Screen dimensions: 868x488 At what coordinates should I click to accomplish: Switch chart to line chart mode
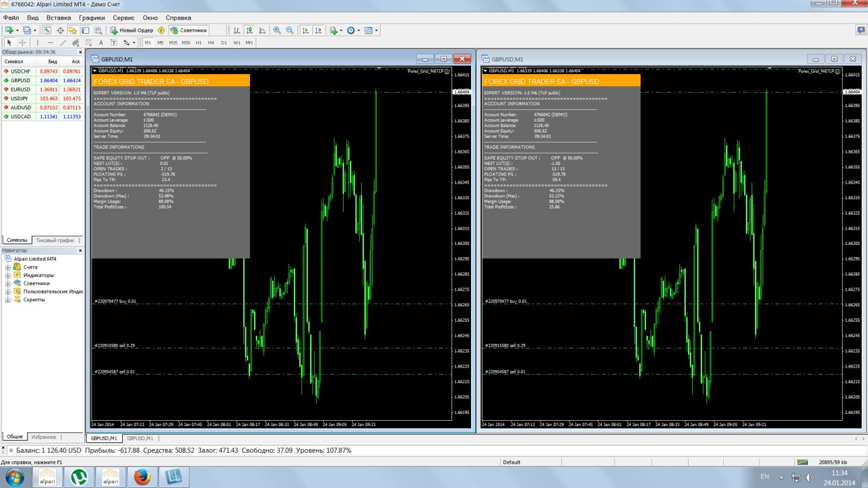262,30
